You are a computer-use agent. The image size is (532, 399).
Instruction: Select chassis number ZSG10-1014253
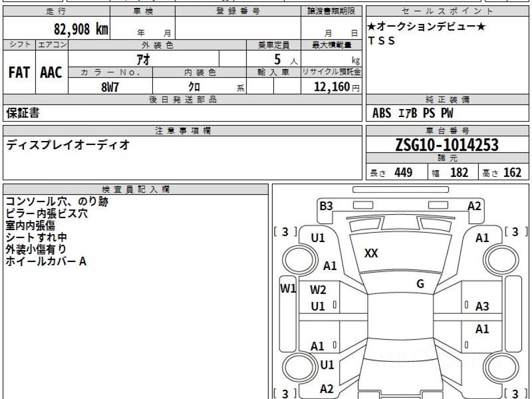click(x=447, y=145)
